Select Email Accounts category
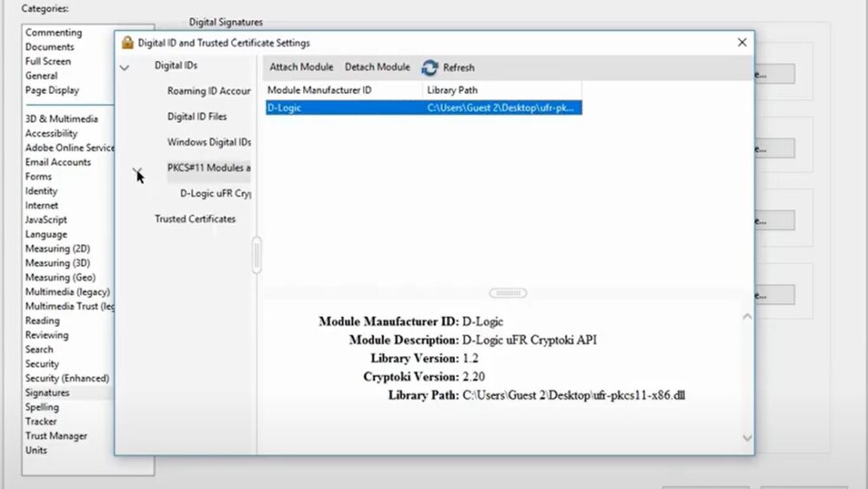 click(57, 162)
